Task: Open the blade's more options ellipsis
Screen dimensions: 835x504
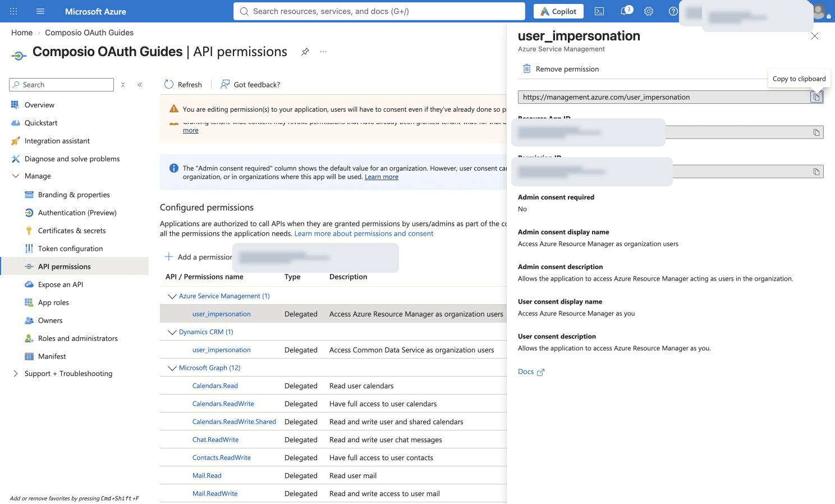Action: (x=323, y=52)
